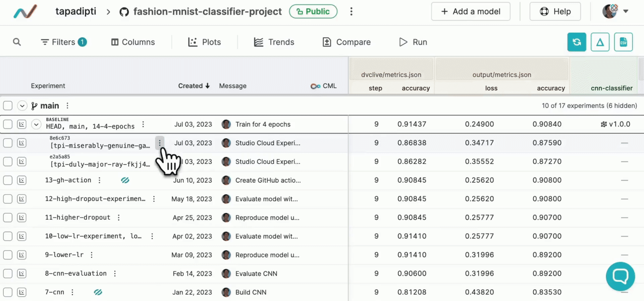Screen dimensions: 644x301
Task: Click kebab menu next to Public badge
Action: click(351, 11)
